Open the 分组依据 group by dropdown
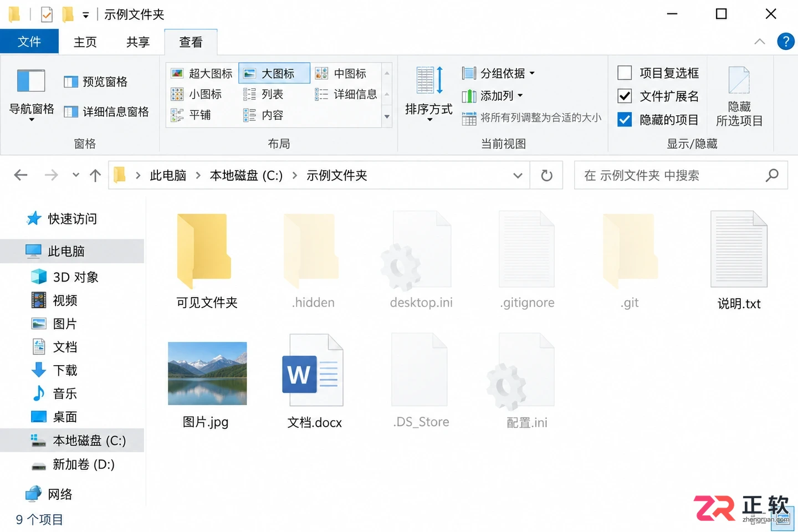Image resolution: width=798 pixels, height=532 pixels. point(498,73)
